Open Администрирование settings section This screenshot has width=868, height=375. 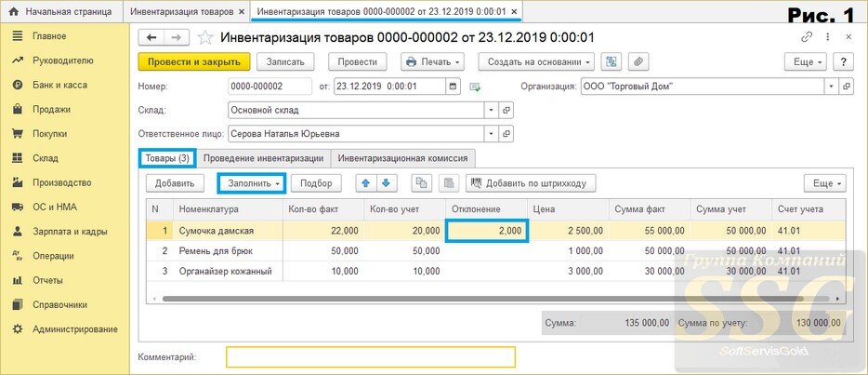74,329
